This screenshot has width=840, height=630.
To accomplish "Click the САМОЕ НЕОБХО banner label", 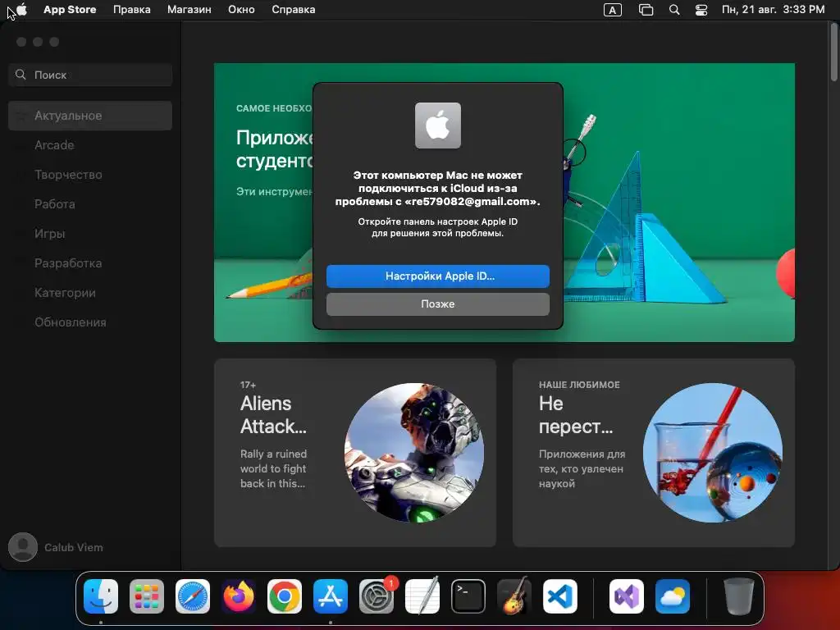I will pyautogui.click(x=274, y=108).
